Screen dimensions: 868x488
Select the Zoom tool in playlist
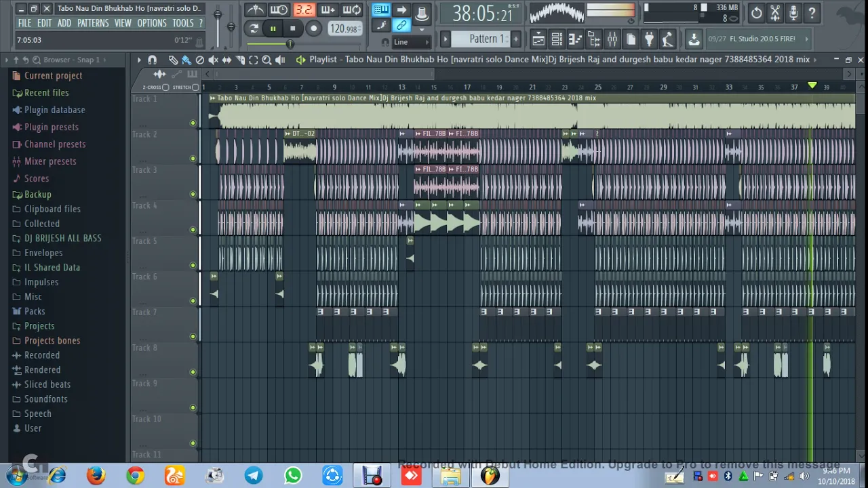pyautogui.click(x=267, y=60)
